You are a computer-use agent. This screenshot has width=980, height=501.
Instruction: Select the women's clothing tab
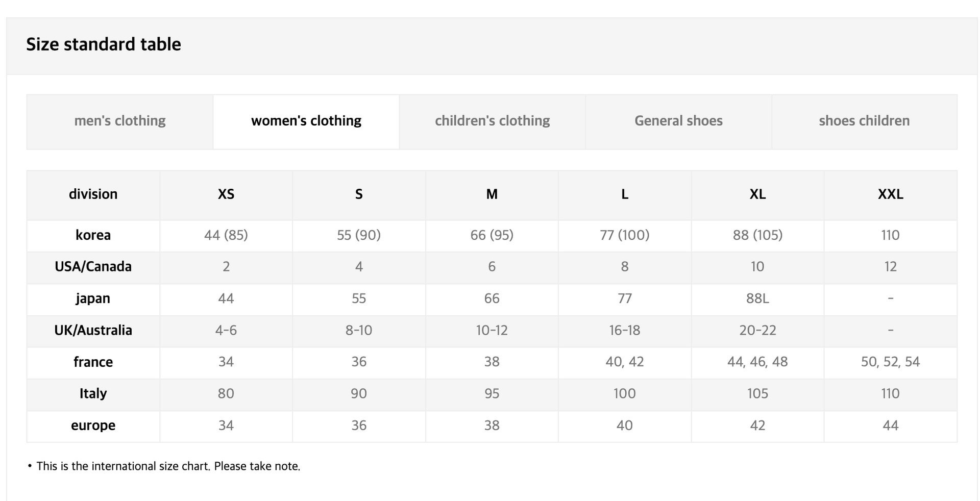point(306,121)
